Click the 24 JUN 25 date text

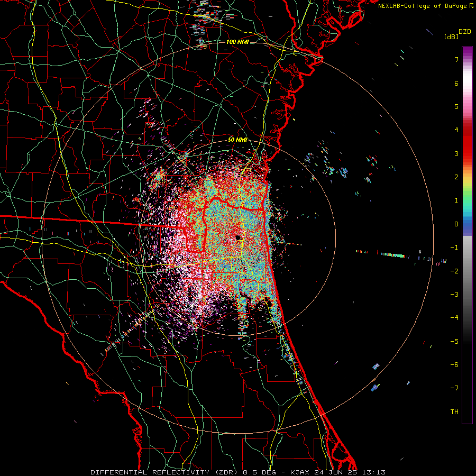[x=336, y=472]
